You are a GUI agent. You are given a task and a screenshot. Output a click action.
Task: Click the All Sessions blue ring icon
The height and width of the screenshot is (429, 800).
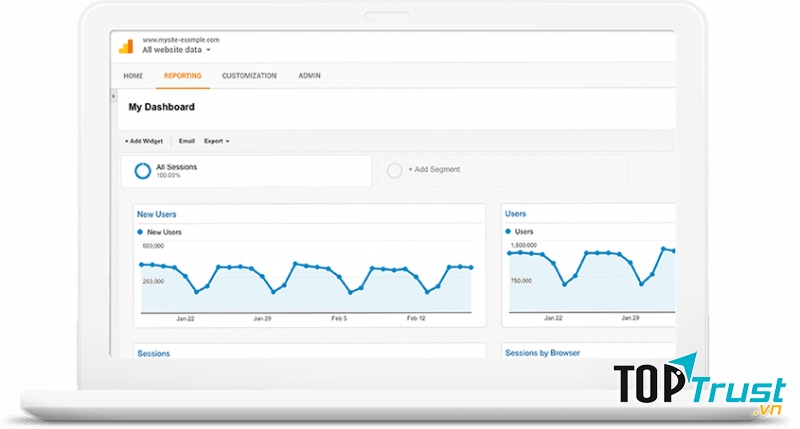(142, 171)
